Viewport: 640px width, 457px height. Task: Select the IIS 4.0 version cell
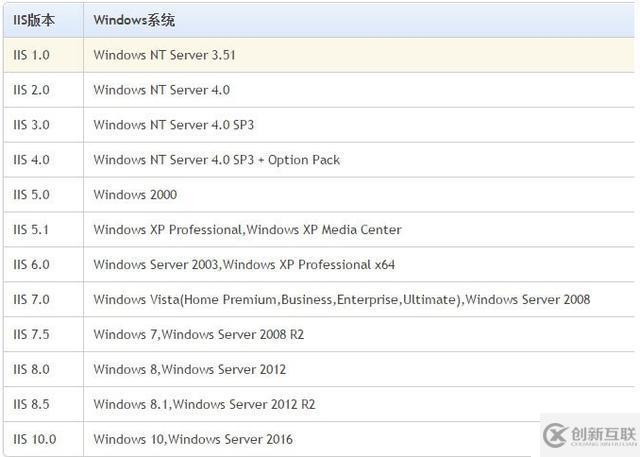pos(32,160)
